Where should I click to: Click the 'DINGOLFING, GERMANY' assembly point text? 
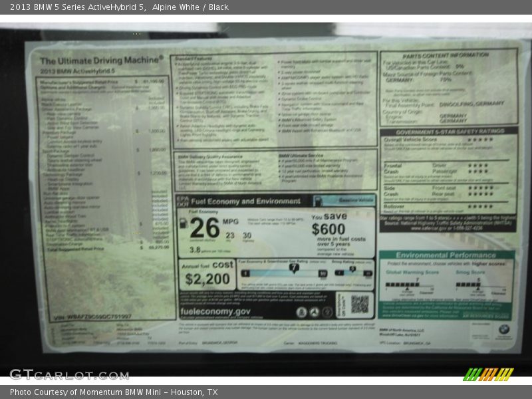[471, 104]
